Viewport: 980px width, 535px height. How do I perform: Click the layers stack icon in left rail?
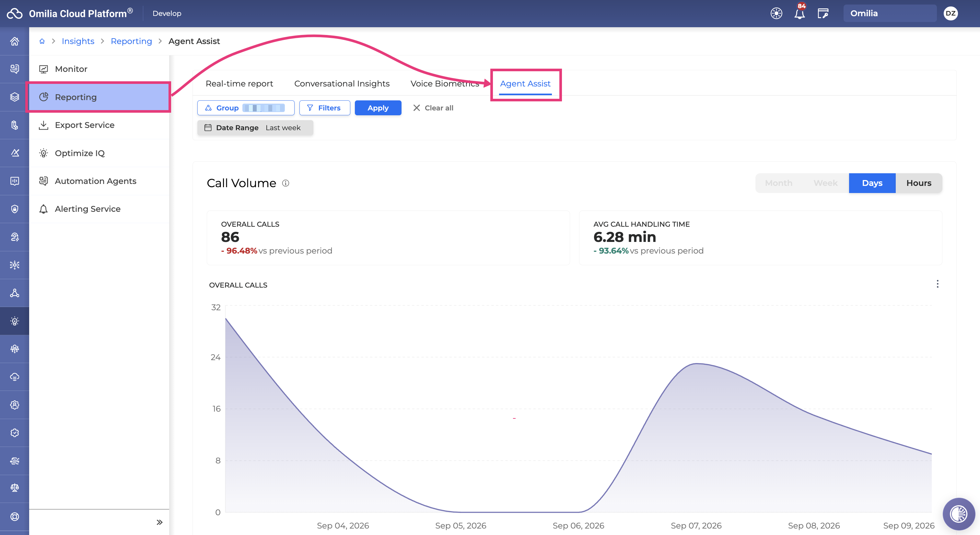point(15,97)
